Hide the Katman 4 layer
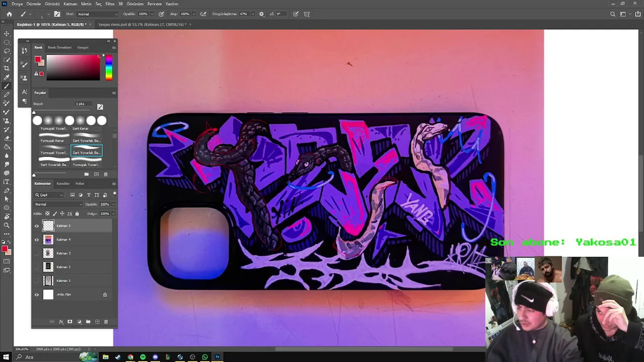Viewport: 644px width, 362px height. point(36,240)
